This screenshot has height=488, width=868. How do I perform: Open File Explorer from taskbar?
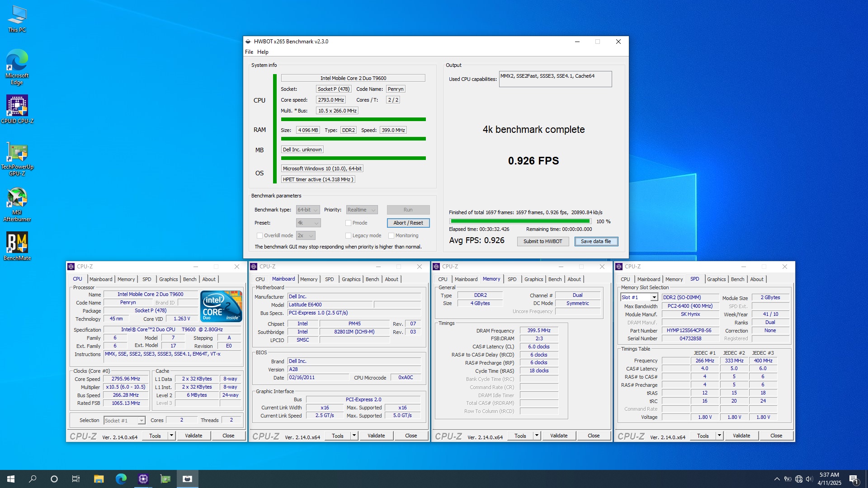99,479
